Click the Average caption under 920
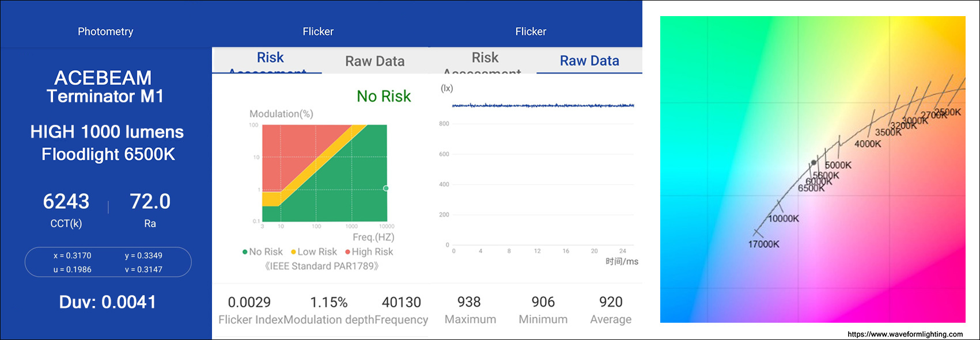 tap(611, 319)
